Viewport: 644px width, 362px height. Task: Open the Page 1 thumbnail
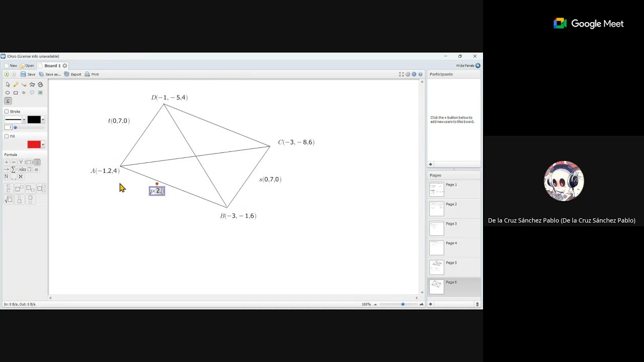coord(437,189)
